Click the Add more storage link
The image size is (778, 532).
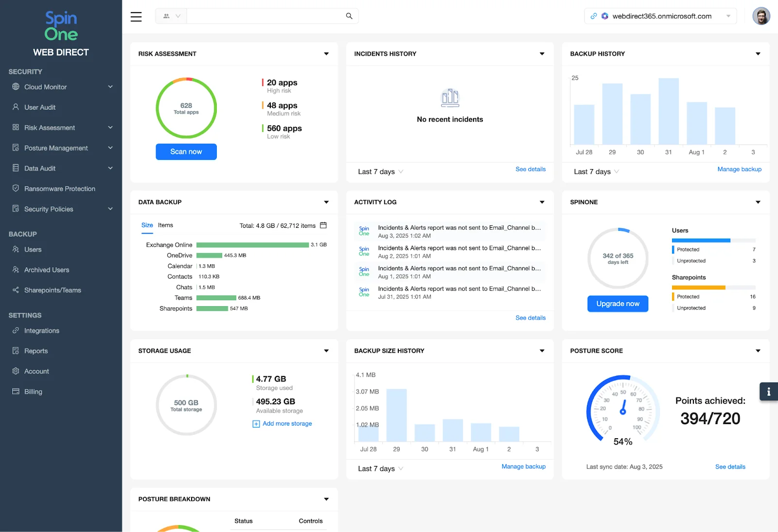tap(282, 423)
